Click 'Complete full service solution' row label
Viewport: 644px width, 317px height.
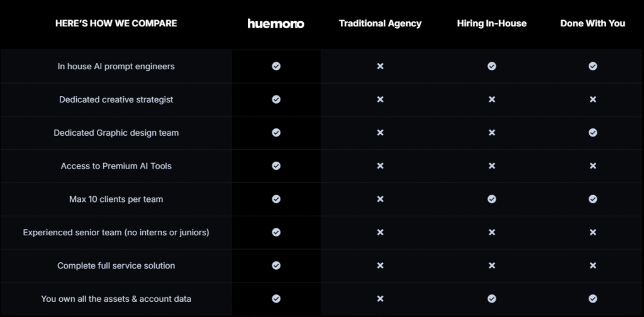[x=116, y=265]
